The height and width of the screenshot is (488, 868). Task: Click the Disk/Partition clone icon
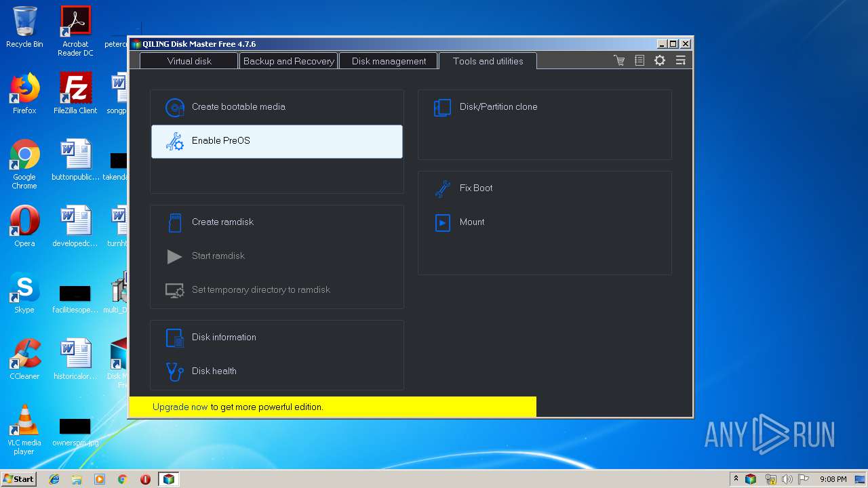(443, 107)
